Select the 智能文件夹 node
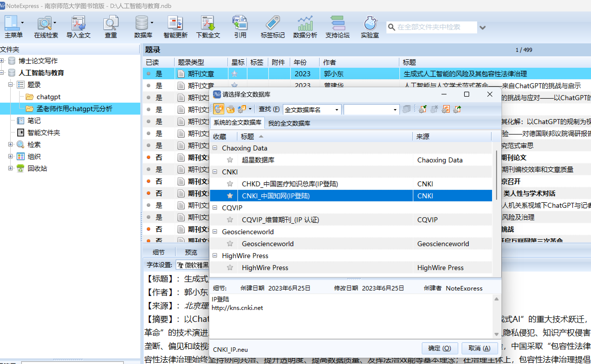This screenshot has height=364, width=591. tap(44, 133)
